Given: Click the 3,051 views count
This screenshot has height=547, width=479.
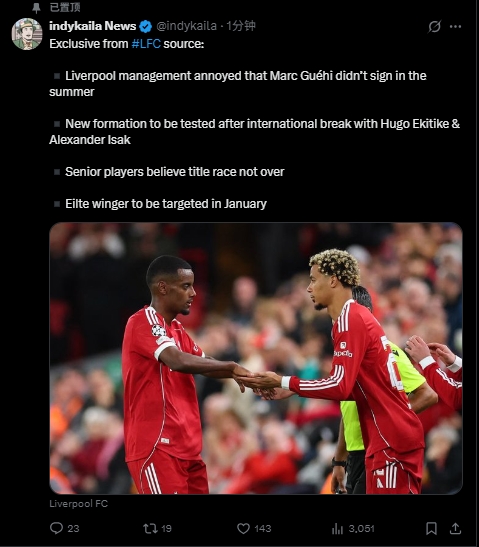Looking at the screenshot, I should [361, 529].
